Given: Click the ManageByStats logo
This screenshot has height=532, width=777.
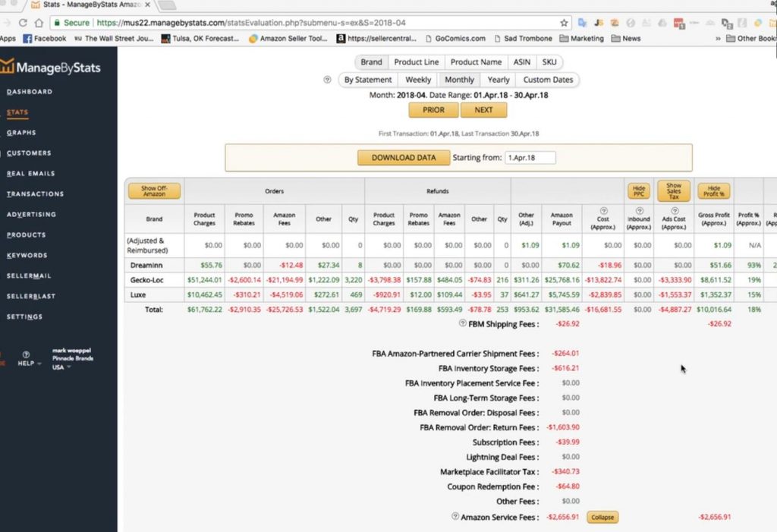Looking at the screenshot, I should tap(50, 67).
